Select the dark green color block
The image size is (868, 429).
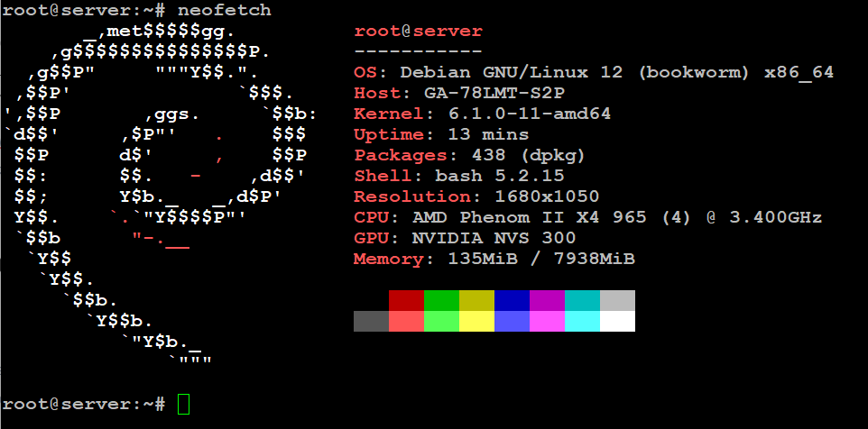click(x=441, y=299)
